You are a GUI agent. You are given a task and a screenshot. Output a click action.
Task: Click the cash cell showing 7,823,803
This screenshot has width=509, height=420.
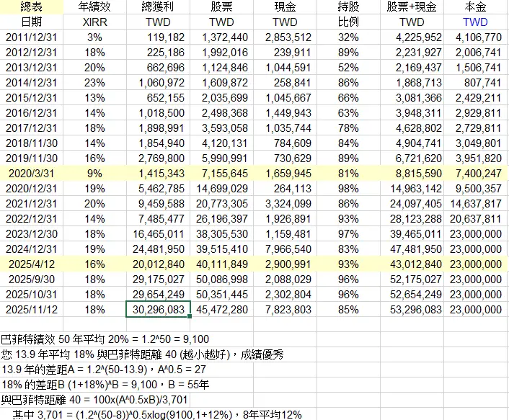pos(286,310)
